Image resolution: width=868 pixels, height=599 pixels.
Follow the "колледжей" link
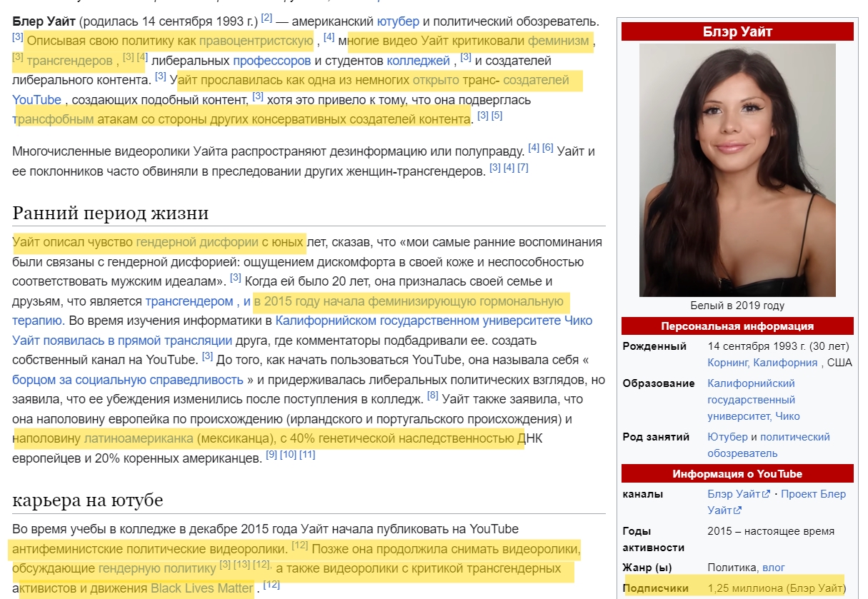(419, 61)
